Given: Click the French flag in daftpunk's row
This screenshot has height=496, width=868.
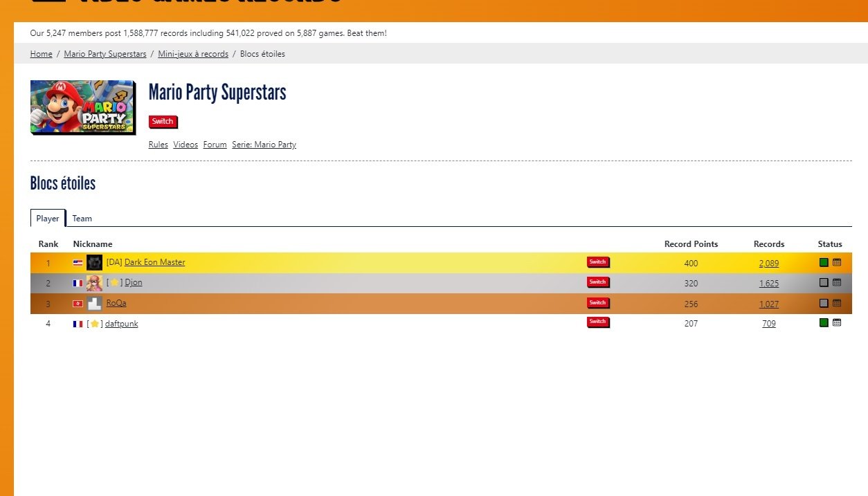Looking at the screenshot, I should 78,324.
